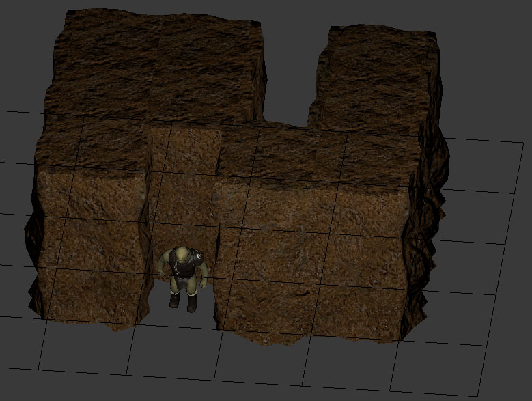The width and height of the screenshot is (532, 401).
Task: Click the orc's dark boots
Action: pos(183,301)
